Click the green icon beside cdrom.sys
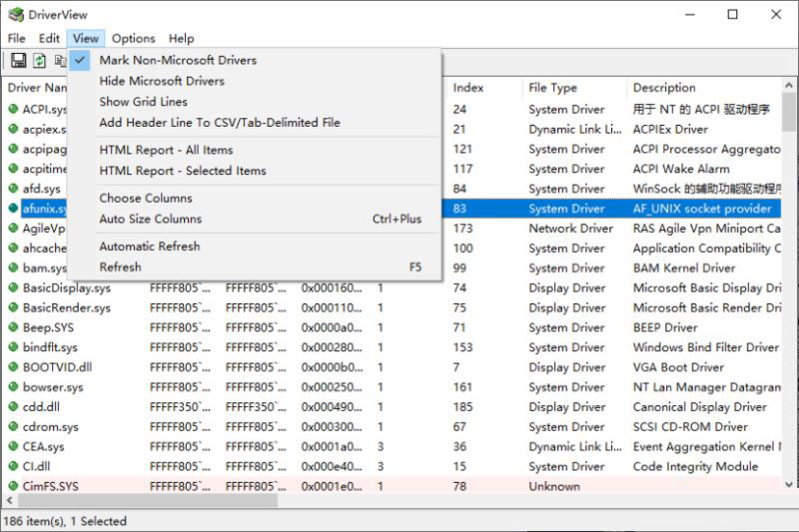 coord(13,427)
